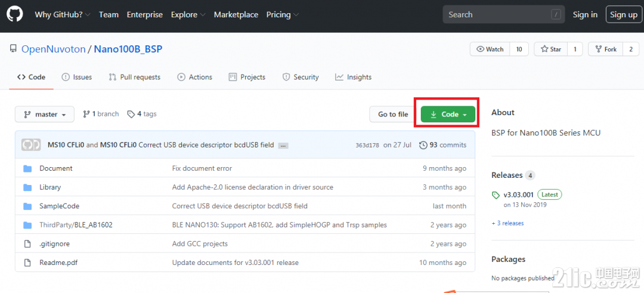The image size is (644, 293).
Task: Click the Sign up button
Action: 624,15
